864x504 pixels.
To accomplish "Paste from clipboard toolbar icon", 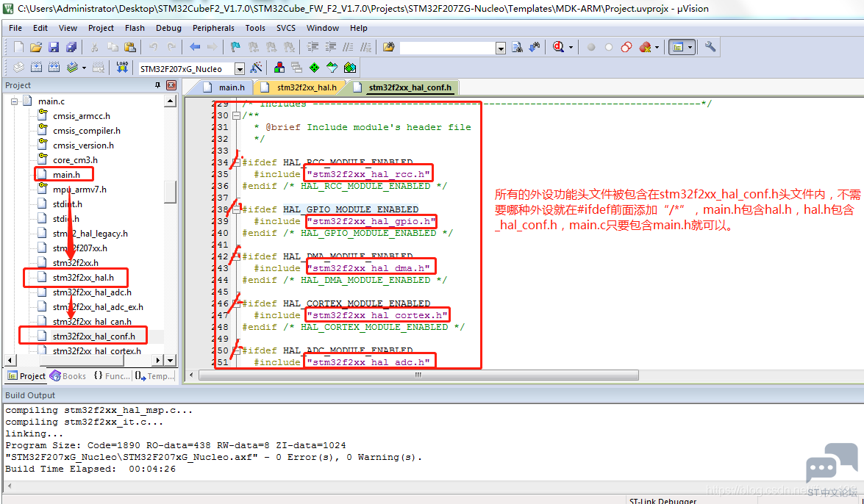I will (x=130, y=47).
